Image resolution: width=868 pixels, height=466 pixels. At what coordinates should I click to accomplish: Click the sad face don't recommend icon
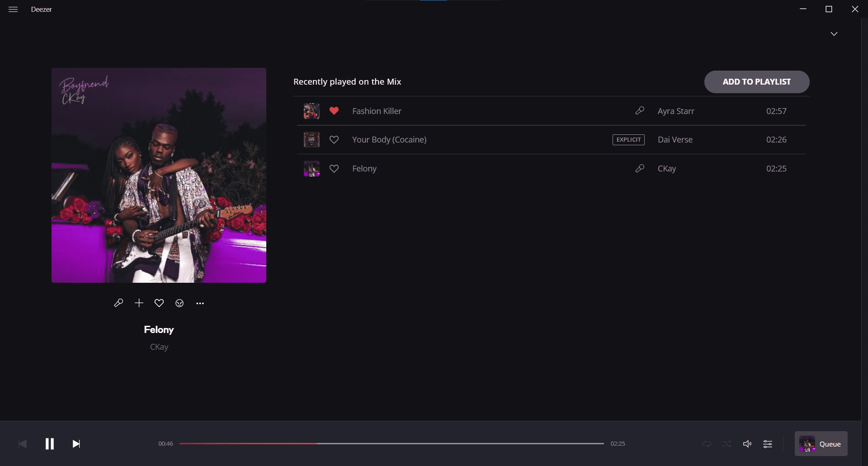click(179, 303)
